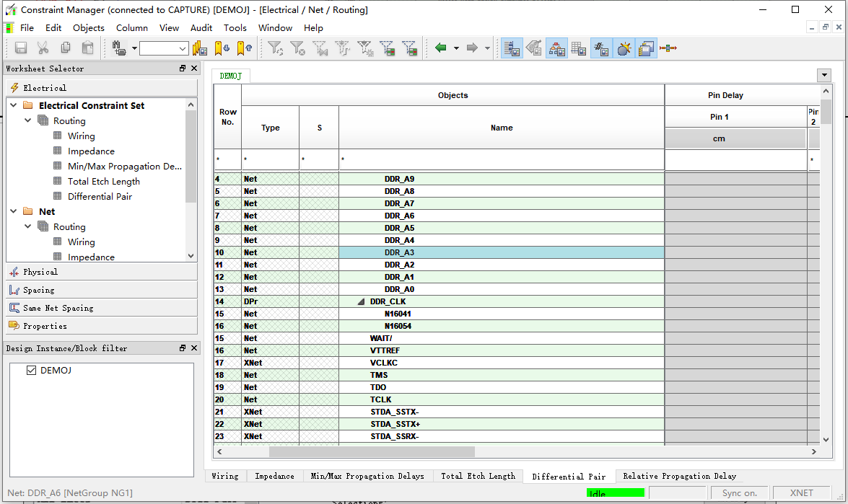
Task: Select Total Etch Length in tree
Action: tap(104, 182)
